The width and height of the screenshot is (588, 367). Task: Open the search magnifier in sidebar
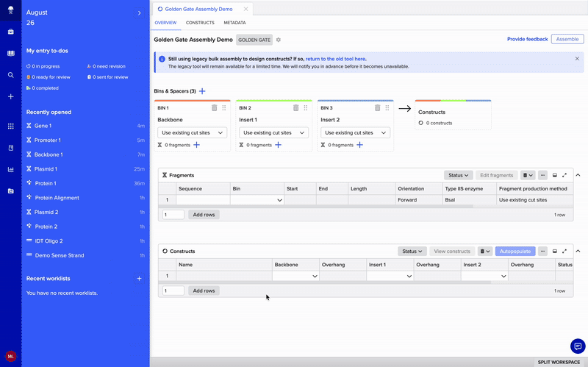click(10, 75)
